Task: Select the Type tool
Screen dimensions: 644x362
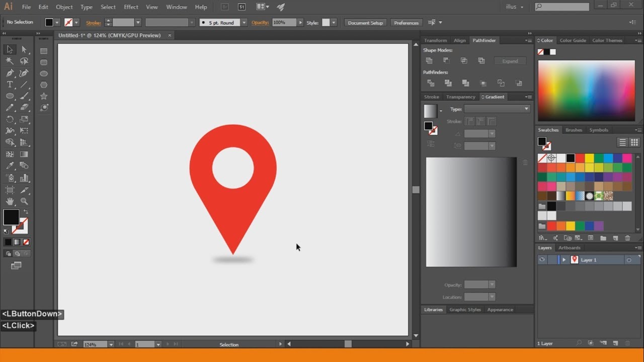Action: [x=10, y=84]
